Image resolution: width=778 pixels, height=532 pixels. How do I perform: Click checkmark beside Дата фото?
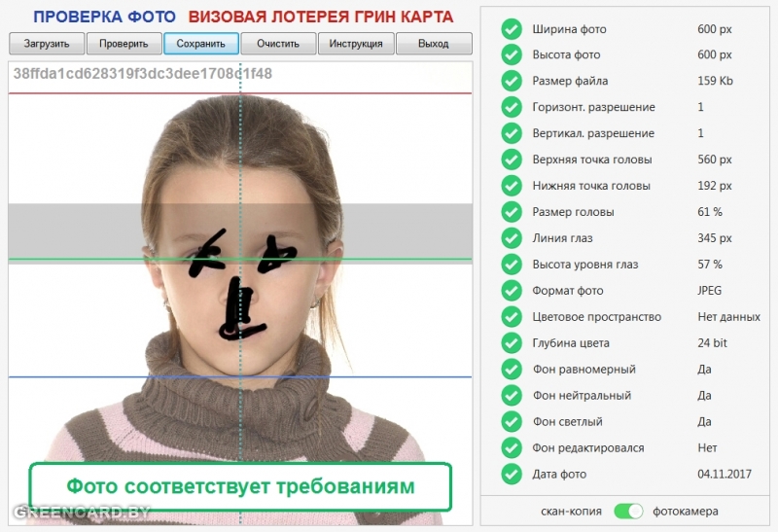point(512,474)
